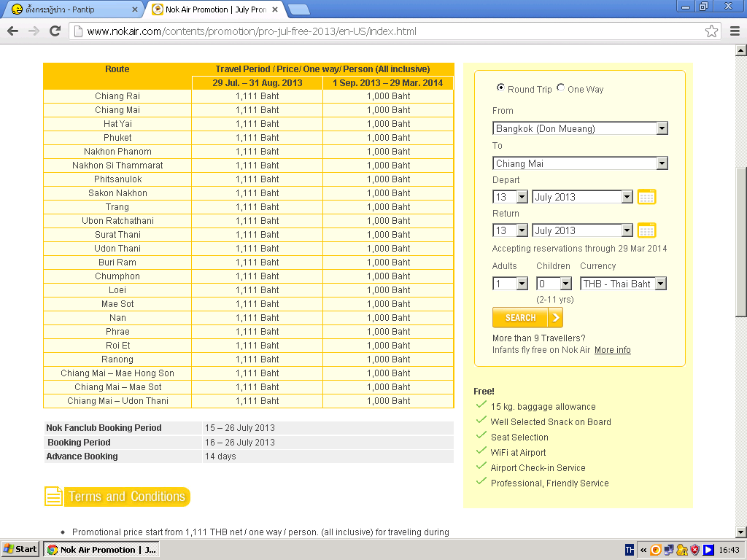The height and width of the screenshot is (560, 747).
Task: Close the Nok Air Promotion tab
Action: pyautogui.click(x=275, y=9)
